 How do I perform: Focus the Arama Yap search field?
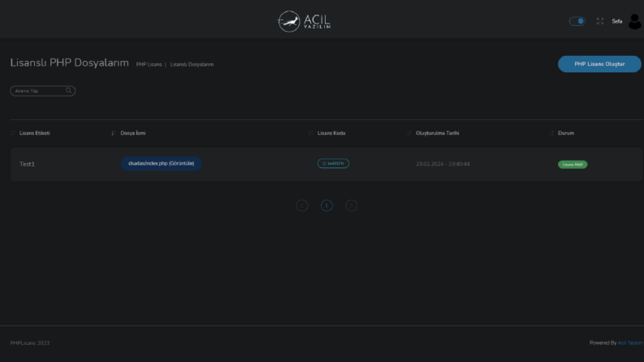43,91
